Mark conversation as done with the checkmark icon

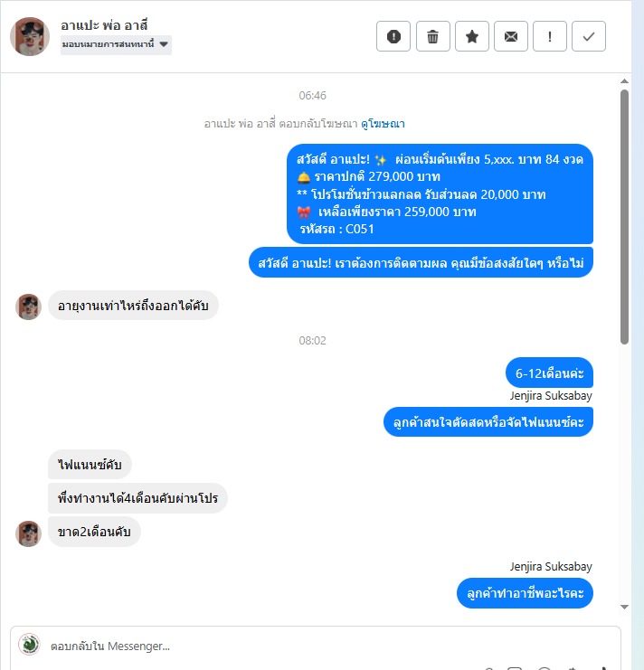(589, 36)
